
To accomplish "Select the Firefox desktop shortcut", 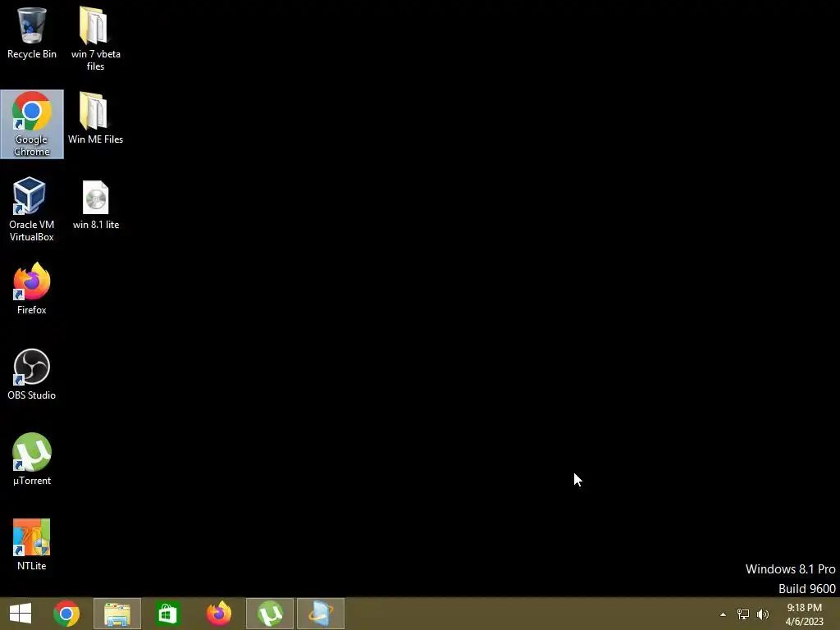I will [32, 289].
